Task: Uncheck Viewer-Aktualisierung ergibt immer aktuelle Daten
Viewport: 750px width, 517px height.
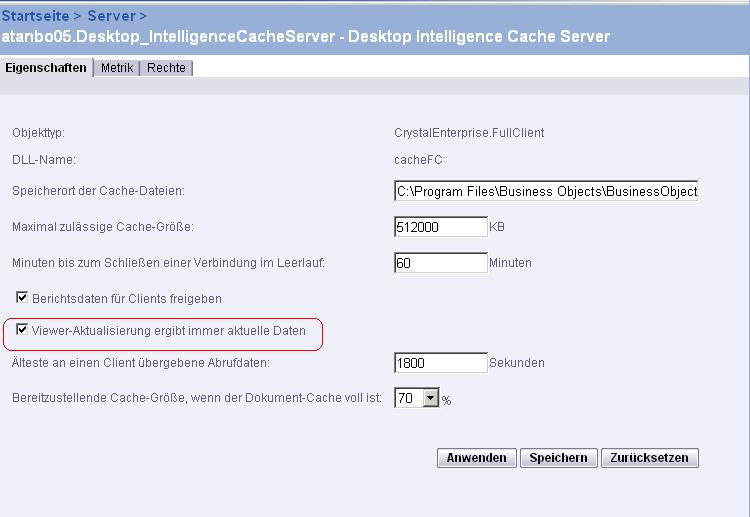Action: (x=22, y=330)
